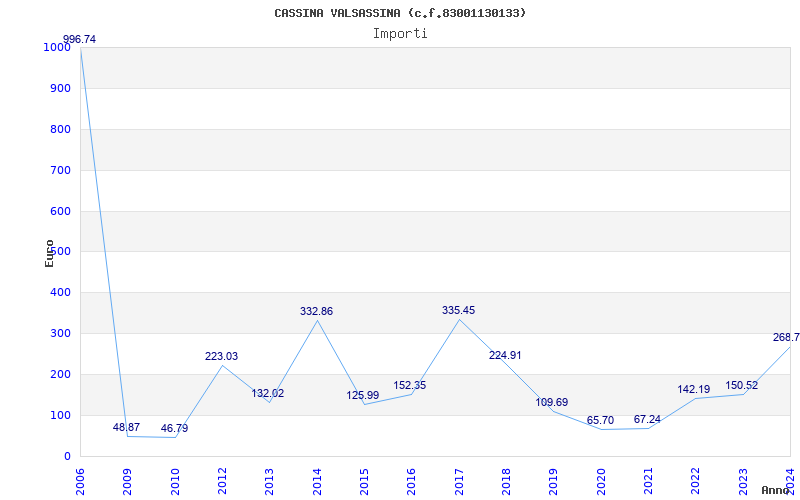Click the 996.74 data label
Viewport: 800px width, 500px height.
click(79, 39)
